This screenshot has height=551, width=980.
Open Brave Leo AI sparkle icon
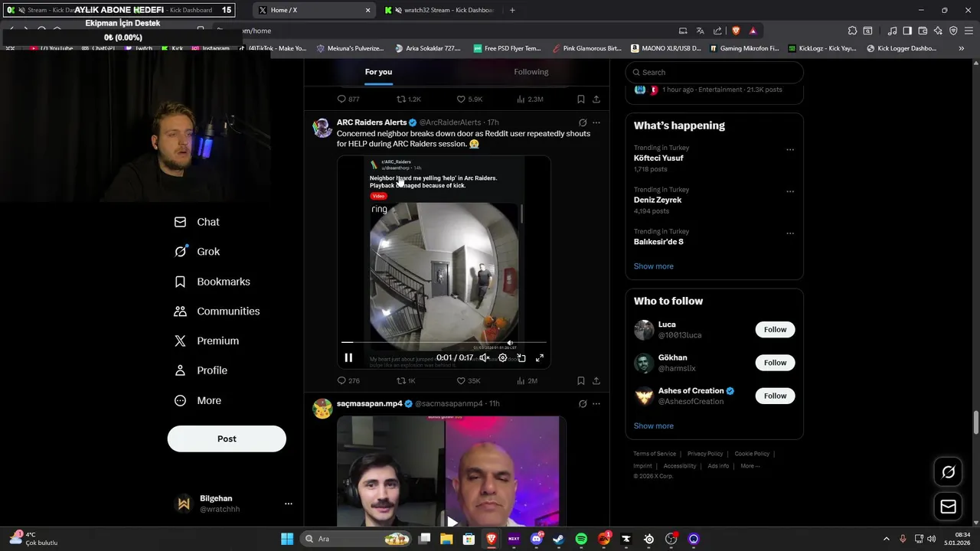pos(938,31)
